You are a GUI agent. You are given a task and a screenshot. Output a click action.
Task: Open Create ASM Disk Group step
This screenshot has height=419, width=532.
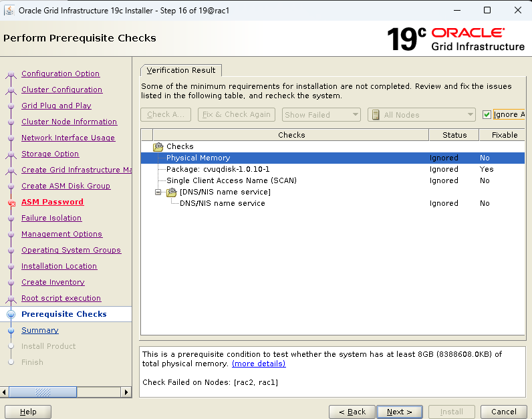(65, 186)
